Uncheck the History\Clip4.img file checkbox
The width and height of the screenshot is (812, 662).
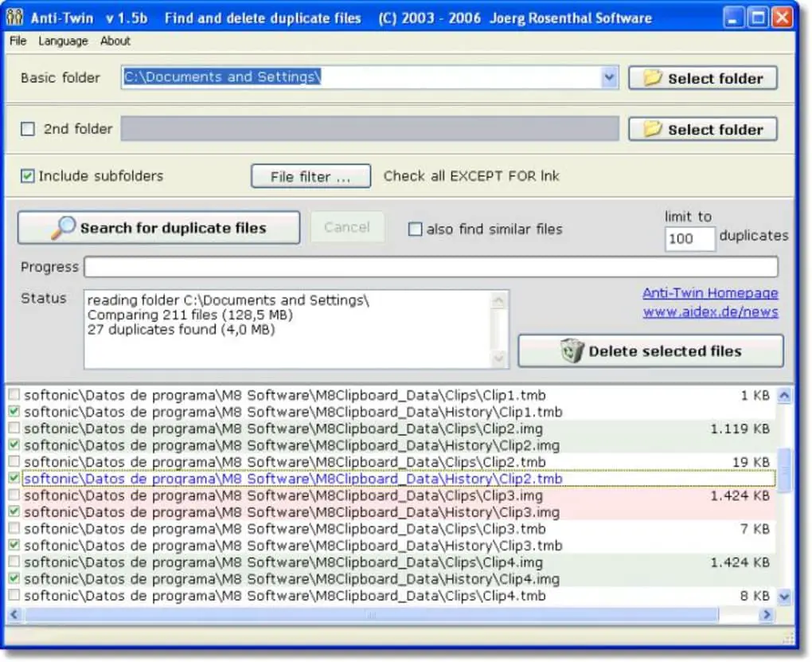14,578
